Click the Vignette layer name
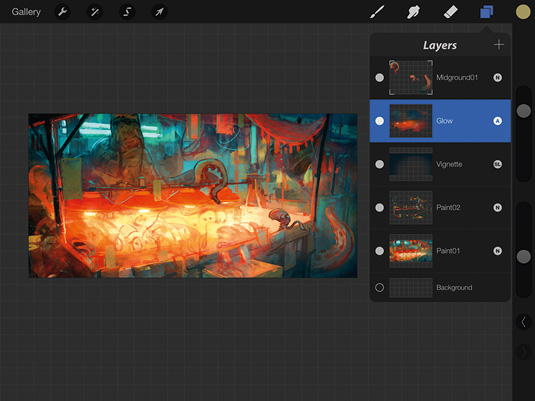This screenshot has width=535, height=401. pos(449,164)
